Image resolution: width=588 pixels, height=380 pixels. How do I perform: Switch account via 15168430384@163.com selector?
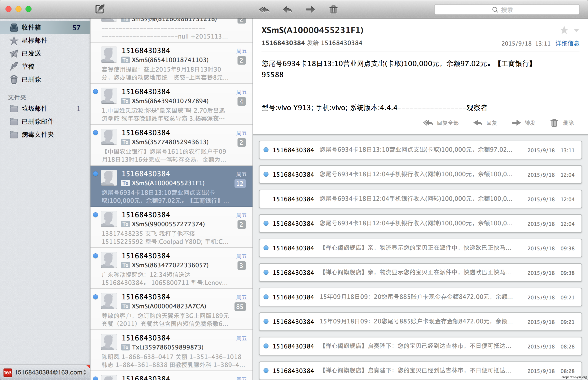pos(51,372)
